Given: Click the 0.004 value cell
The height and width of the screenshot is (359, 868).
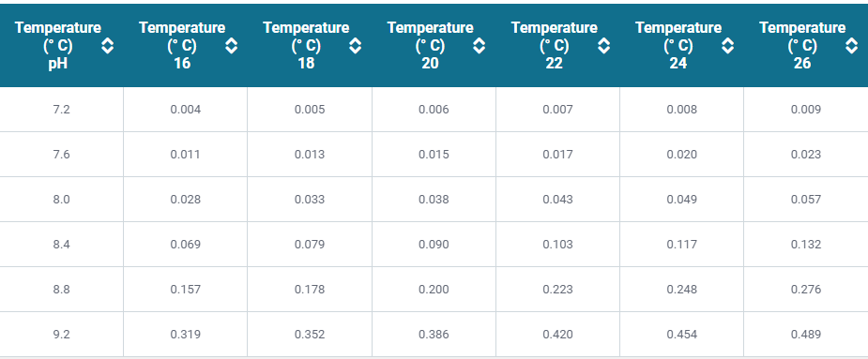Looking at the screenshot, I should [x=186, y=110].
